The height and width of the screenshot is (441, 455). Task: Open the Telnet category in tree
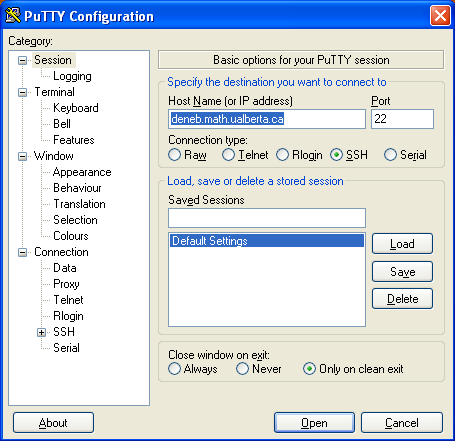pos(68,300)
